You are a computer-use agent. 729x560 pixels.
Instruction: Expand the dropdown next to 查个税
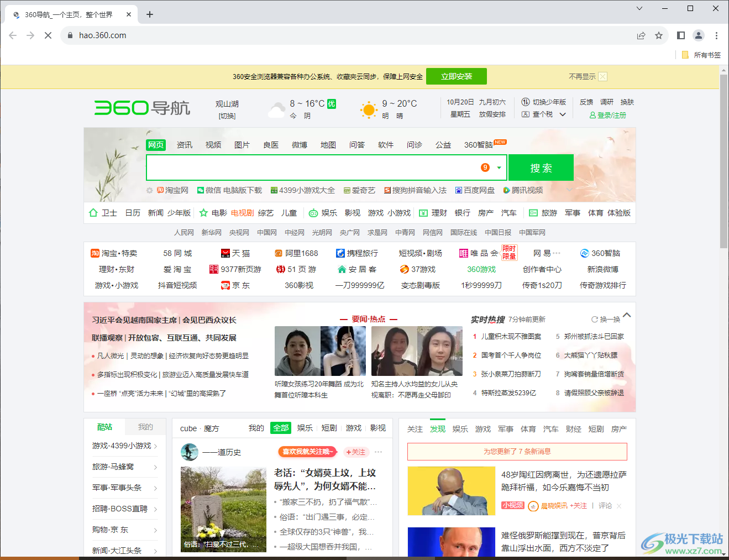[563, 114]
